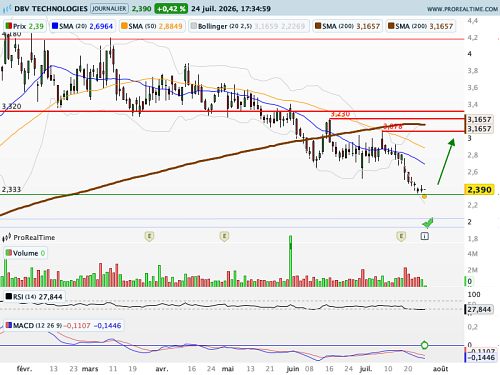Screen dimensions: 500x375
Task: Open the info icon beside July earnings marker
Action: (x=424, y=236)
